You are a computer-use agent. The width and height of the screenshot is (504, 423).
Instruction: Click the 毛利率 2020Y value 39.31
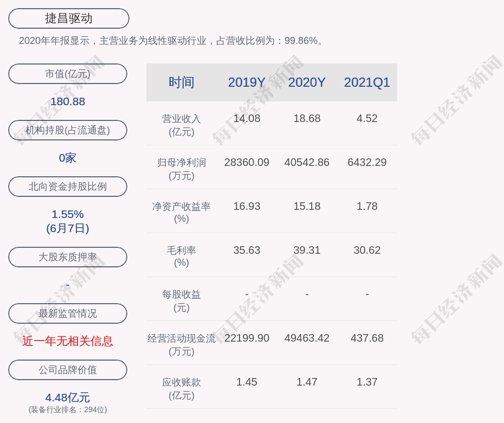coord(307,250)
